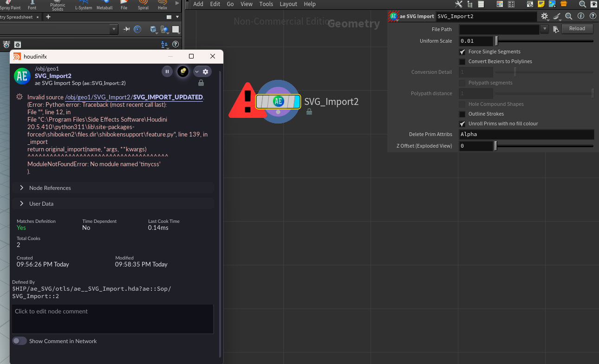Open the cube geometry dropdown in spreadsheet pane
This screenshot has height=364, width=599.
coord(154,29)
